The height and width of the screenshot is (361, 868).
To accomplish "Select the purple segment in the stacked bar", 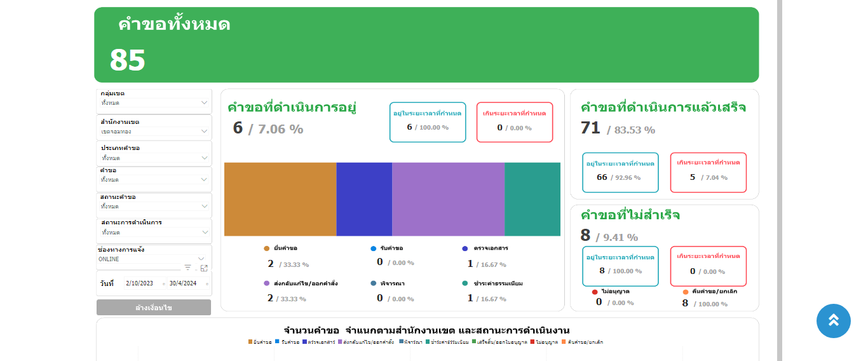I will (448, 199).
